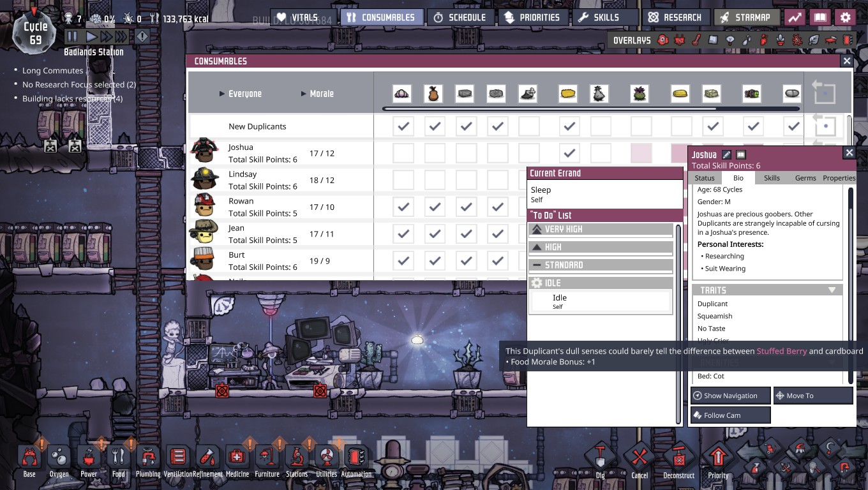The height and width of the screenshot is (490, 868).
Task: Collapse the Traits section arrow
Action: (832, 290)
